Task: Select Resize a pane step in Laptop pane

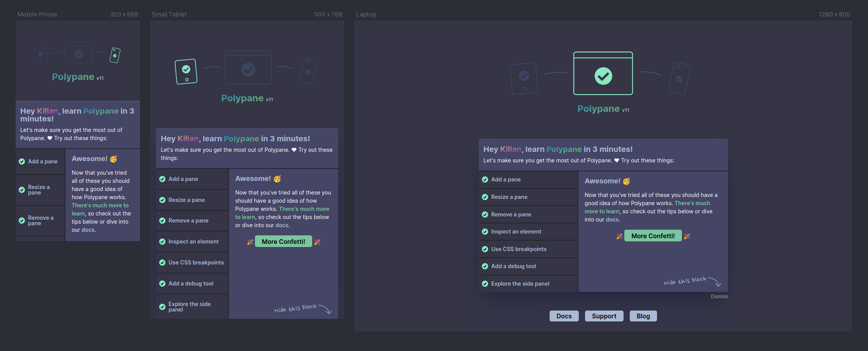Action: click(528, 197)
